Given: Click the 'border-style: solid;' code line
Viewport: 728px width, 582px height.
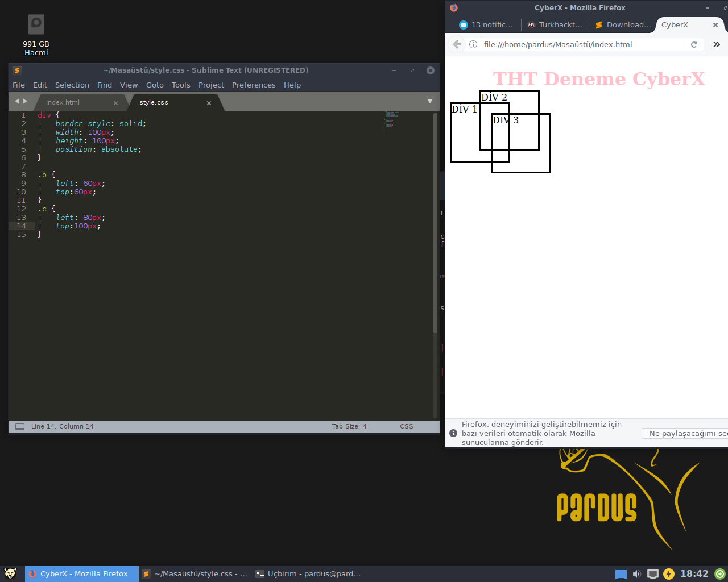Looking at the screenshot, I should (x=100, y=123).
